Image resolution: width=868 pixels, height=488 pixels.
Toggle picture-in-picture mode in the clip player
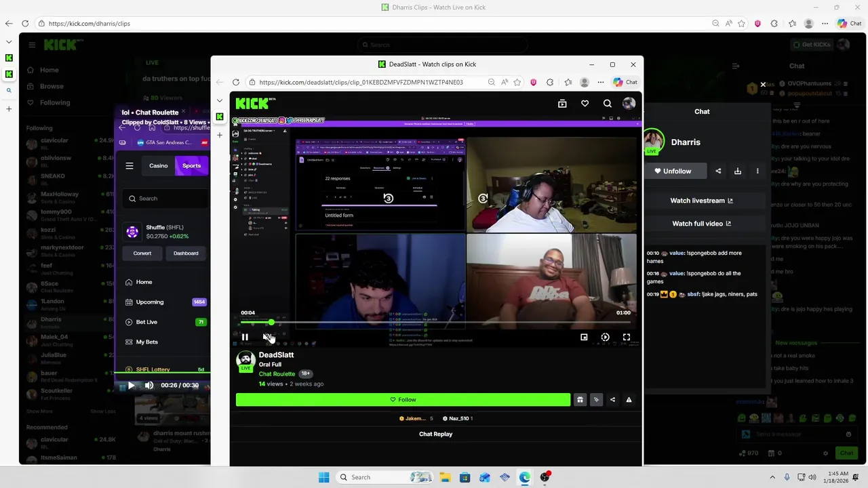pos(584,337)
